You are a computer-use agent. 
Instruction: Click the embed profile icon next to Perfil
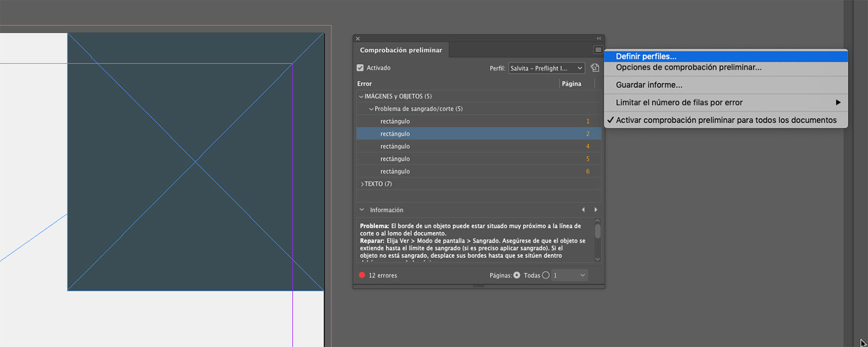tap(594, 68)
